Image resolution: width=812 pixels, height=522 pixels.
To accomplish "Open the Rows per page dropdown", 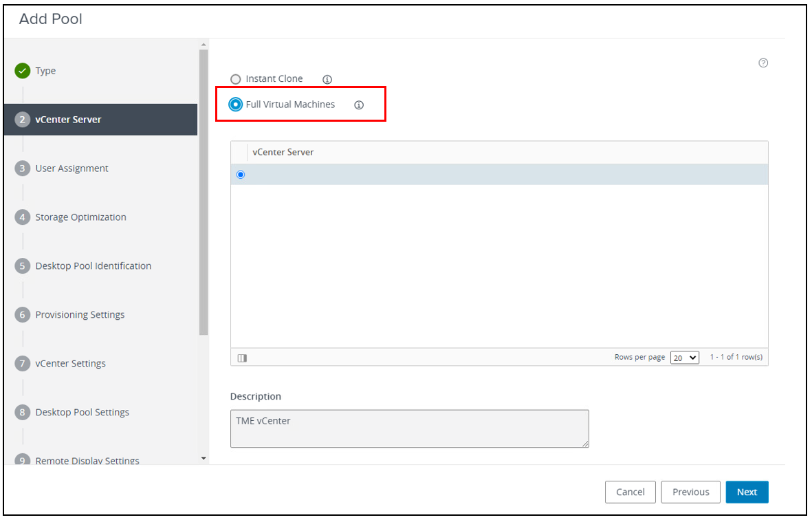I will (684, 357).
